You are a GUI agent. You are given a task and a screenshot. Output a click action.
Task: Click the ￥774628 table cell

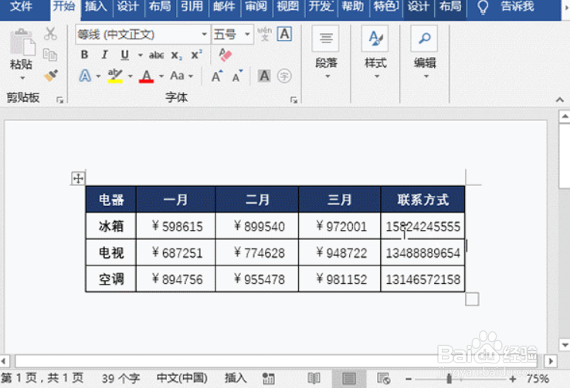(x=257, y=252)
